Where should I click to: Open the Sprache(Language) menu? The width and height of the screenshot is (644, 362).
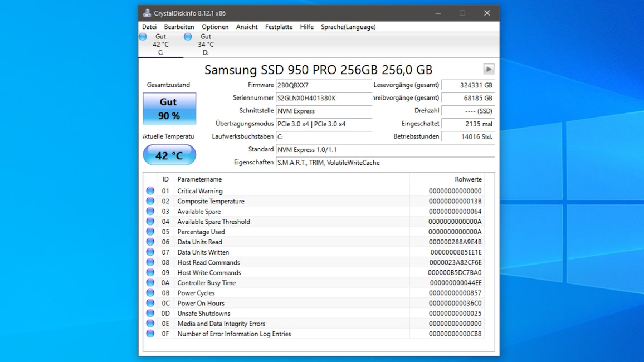348,27
